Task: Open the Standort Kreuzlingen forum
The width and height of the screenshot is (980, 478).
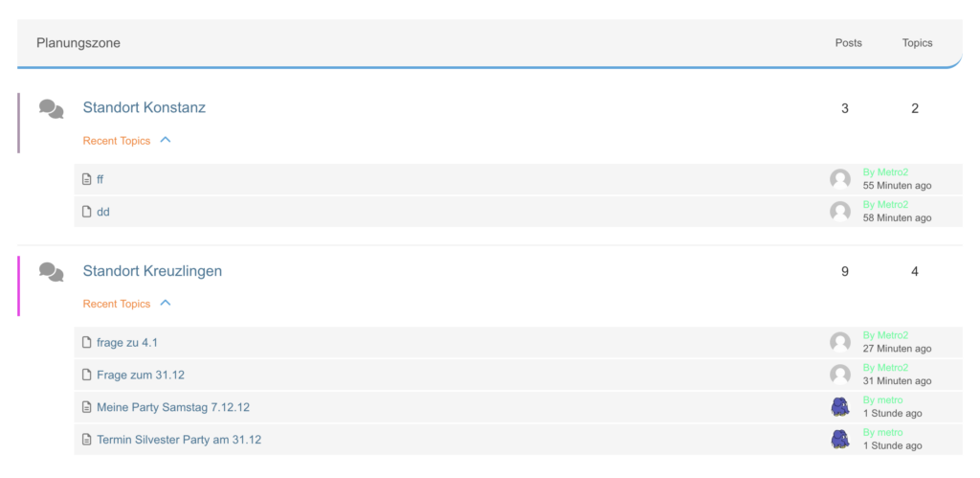Action: [x=152, y=271]
